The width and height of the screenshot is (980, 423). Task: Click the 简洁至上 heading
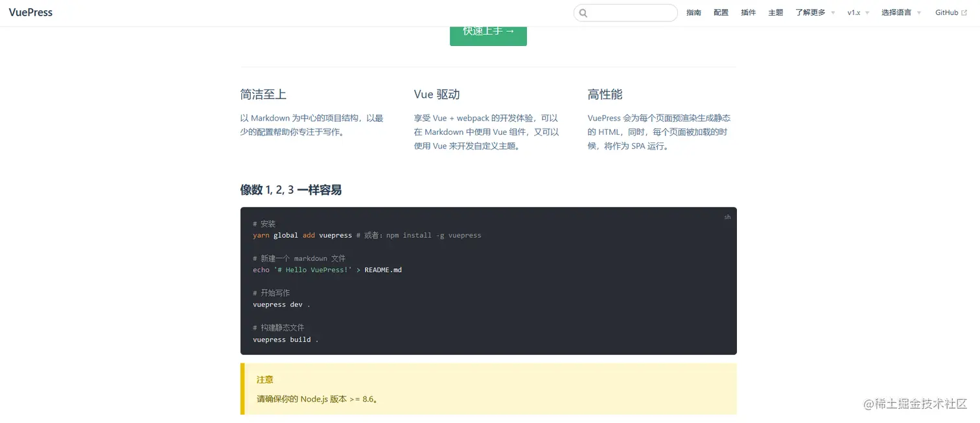point(263,95)
